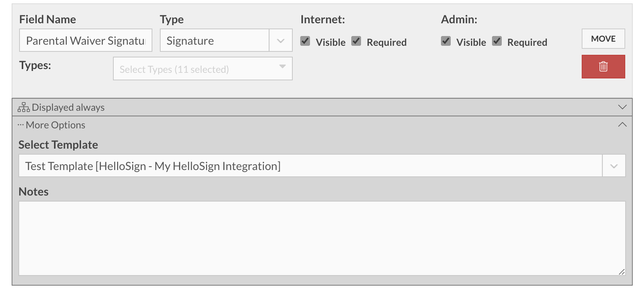Click the Type dropdown chevron icon
This screenshot has width=644, height=289.
[280, 40]
